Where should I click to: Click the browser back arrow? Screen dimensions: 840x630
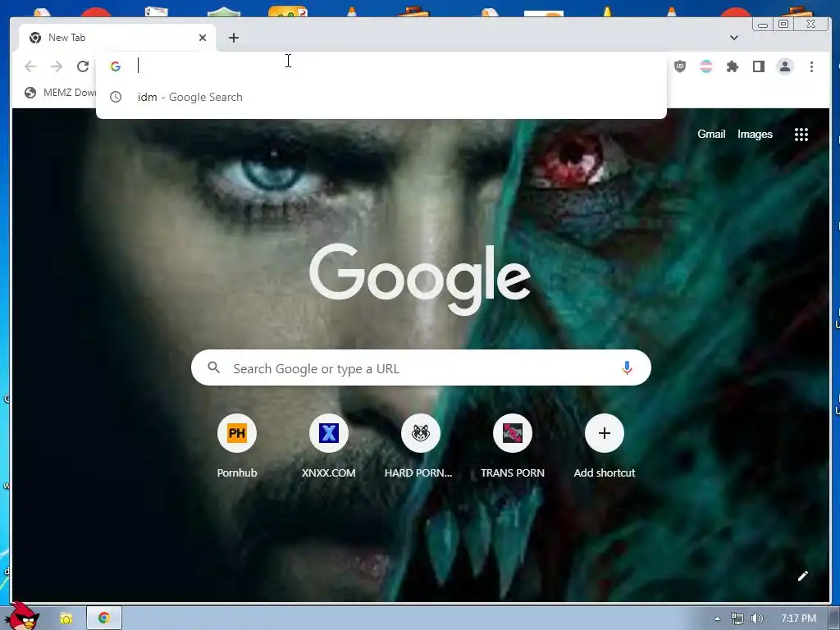pos(30,66)
